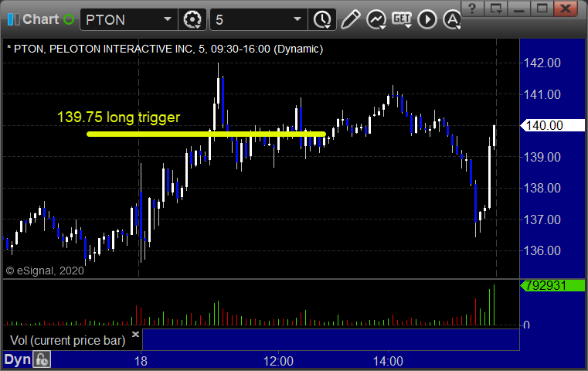Click the Chart window icon

click(14, 19)
